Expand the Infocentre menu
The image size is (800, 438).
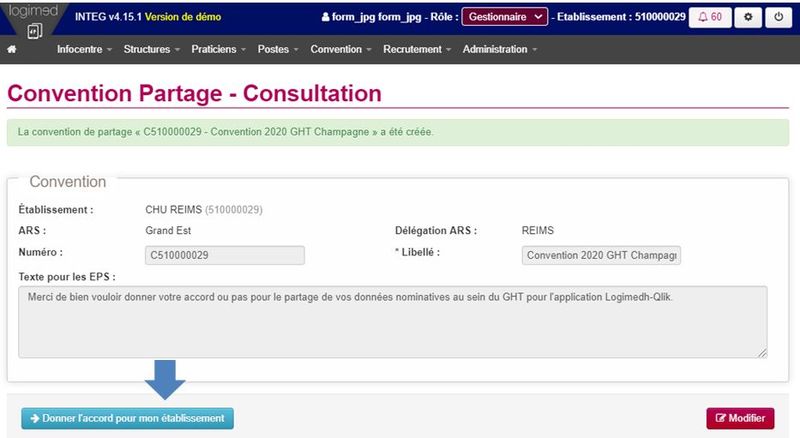(84, 50)
